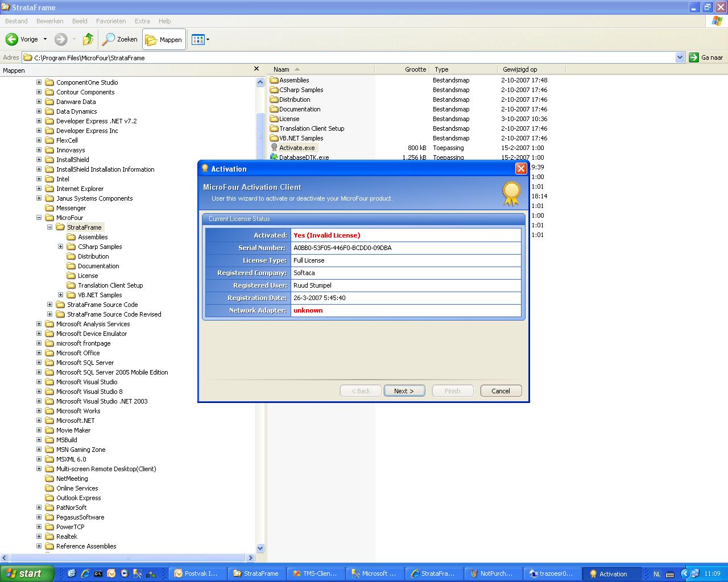Click Next in the Activation wizard

coord(404,391)
